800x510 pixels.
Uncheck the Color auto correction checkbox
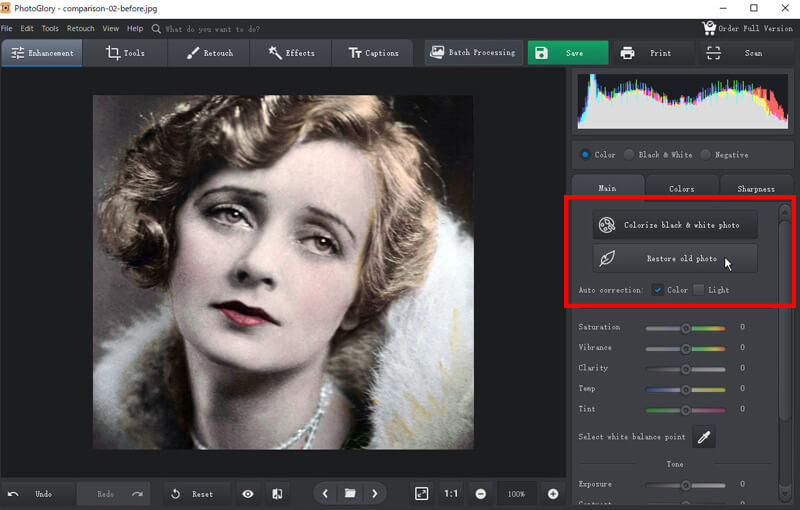[x=658, y=290]
